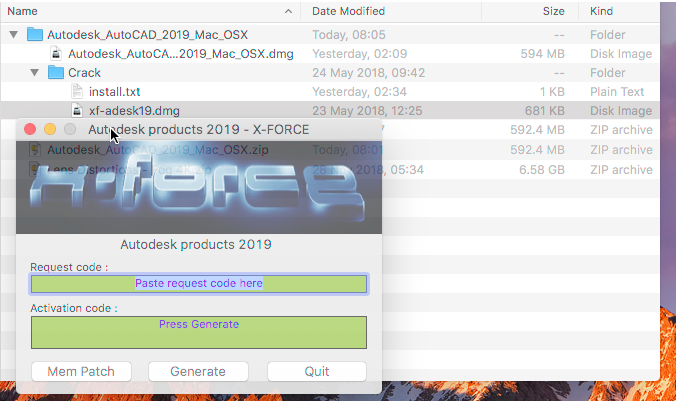
Task: Collapse the Autodesk_AutoCAD_2019_Mac_OSX folder disclosure triangle
Action: 13,34
